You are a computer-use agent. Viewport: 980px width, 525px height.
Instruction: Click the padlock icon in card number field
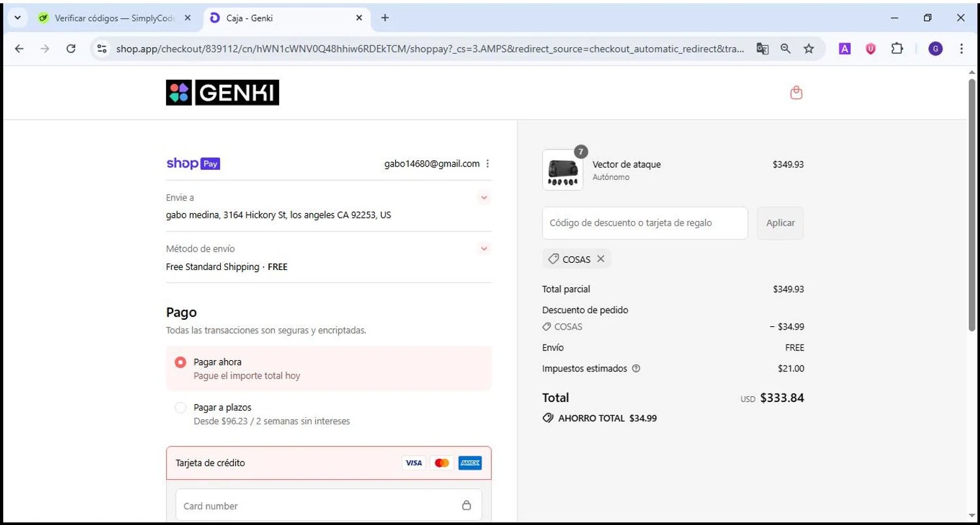[x=466, y=505]
